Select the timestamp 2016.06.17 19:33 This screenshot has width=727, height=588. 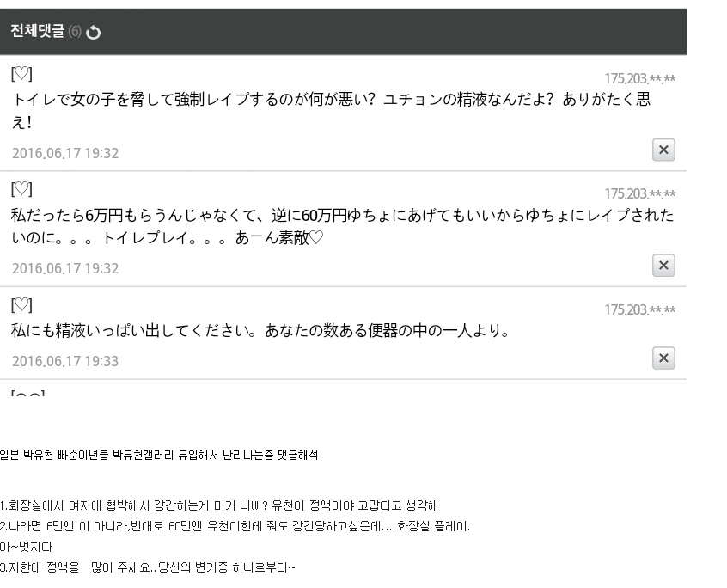pos(65,361)
